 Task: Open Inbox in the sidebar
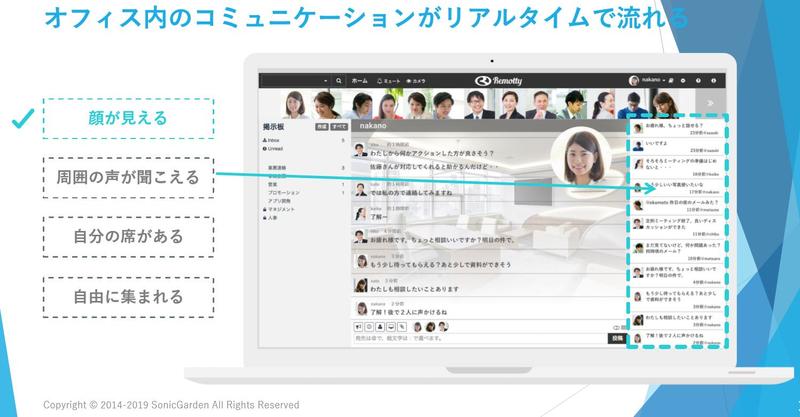(271, 140)
